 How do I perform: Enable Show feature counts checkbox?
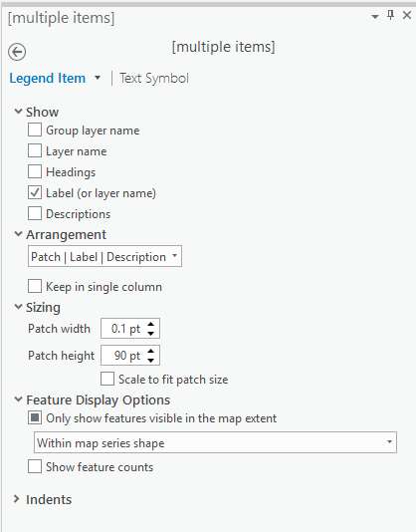click(35, 467)
